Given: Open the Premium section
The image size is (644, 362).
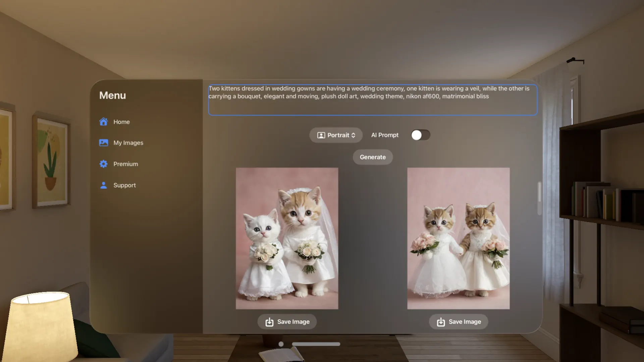Looking at the screenshot, I should [125, 164].
